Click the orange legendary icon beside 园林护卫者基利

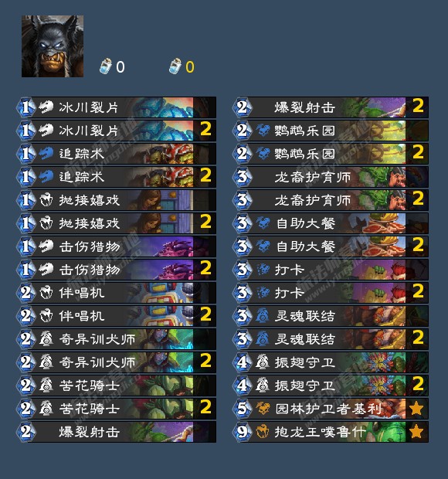coord(263,409)
